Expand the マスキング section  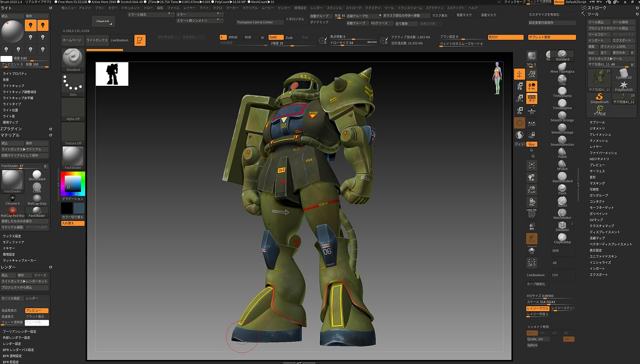[597, 183]
